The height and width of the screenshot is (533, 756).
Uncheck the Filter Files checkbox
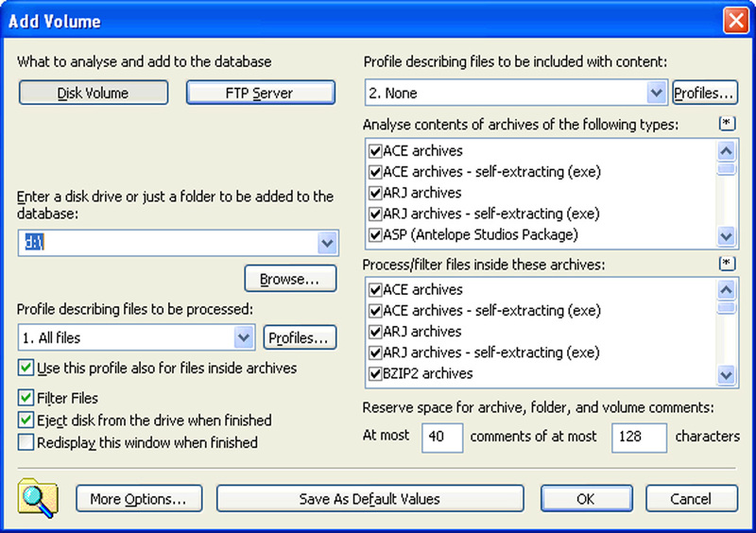coord(26,398)
